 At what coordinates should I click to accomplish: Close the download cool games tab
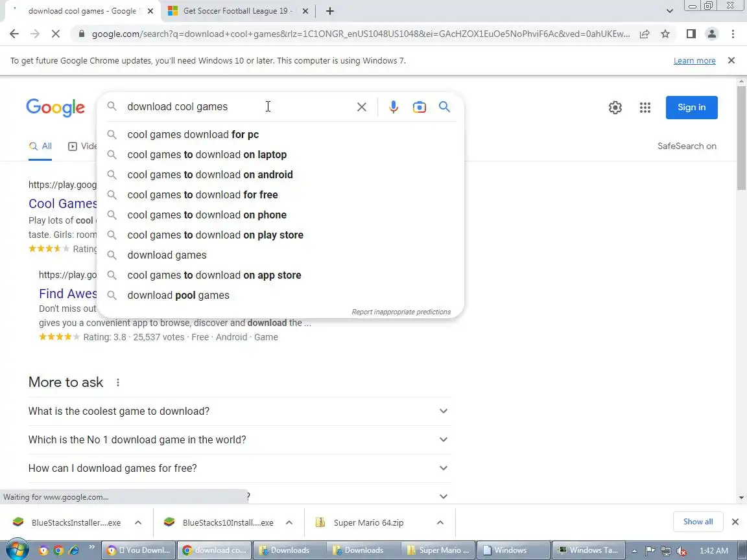[150, 11]
